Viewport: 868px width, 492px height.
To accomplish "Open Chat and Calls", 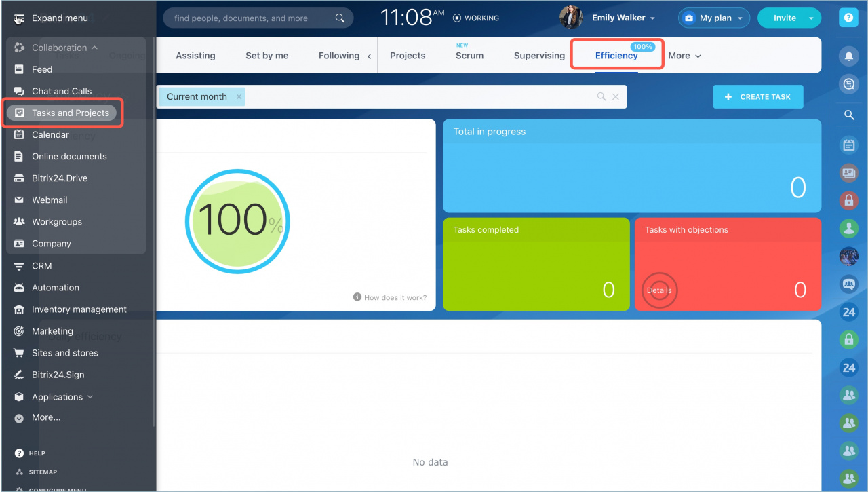I will [x=62, y=91].
